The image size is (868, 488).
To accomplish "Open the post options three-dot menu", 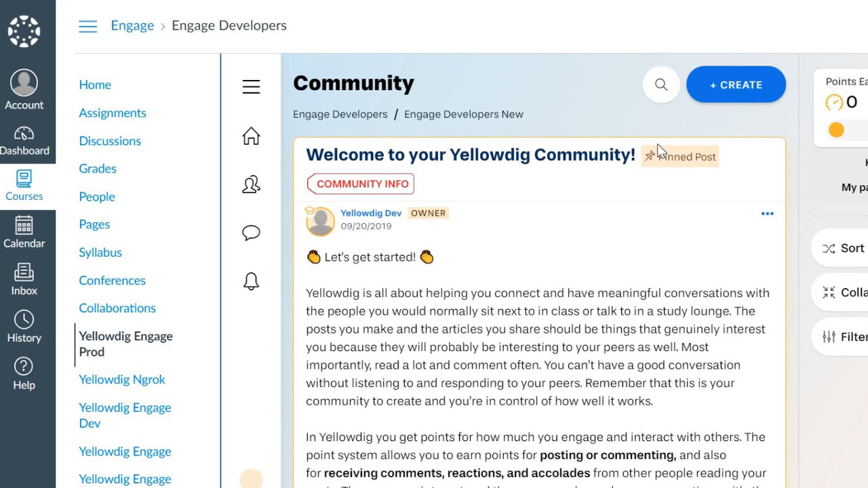I will point(768,213).
